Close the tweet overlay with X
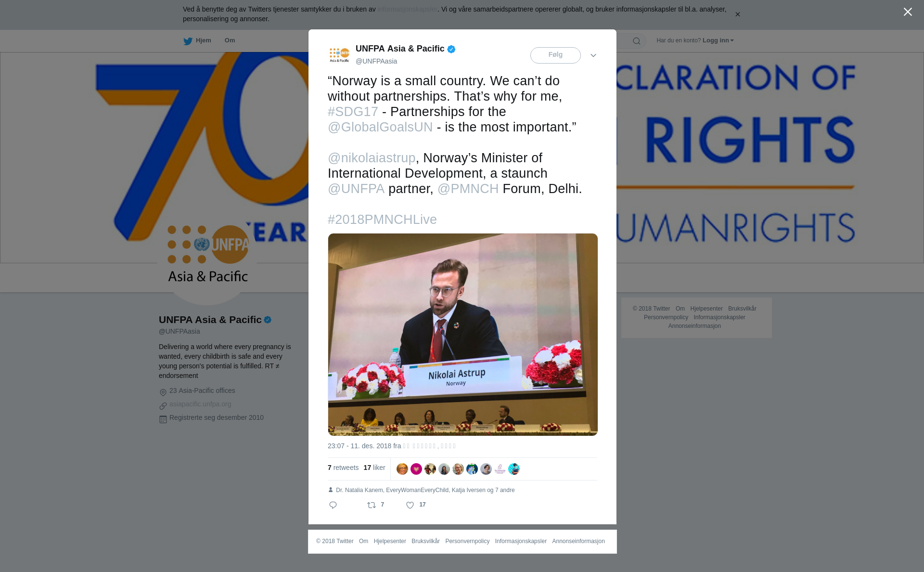 coord(908,12)
